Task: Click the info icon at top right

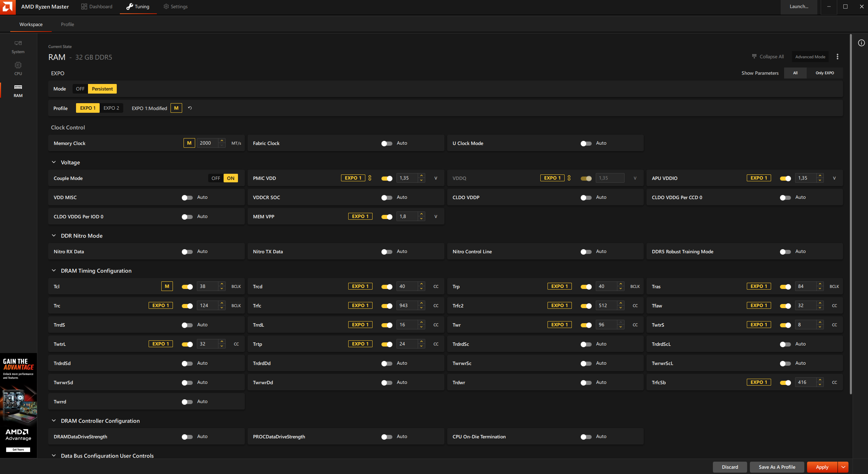Action: coord(861,43)
